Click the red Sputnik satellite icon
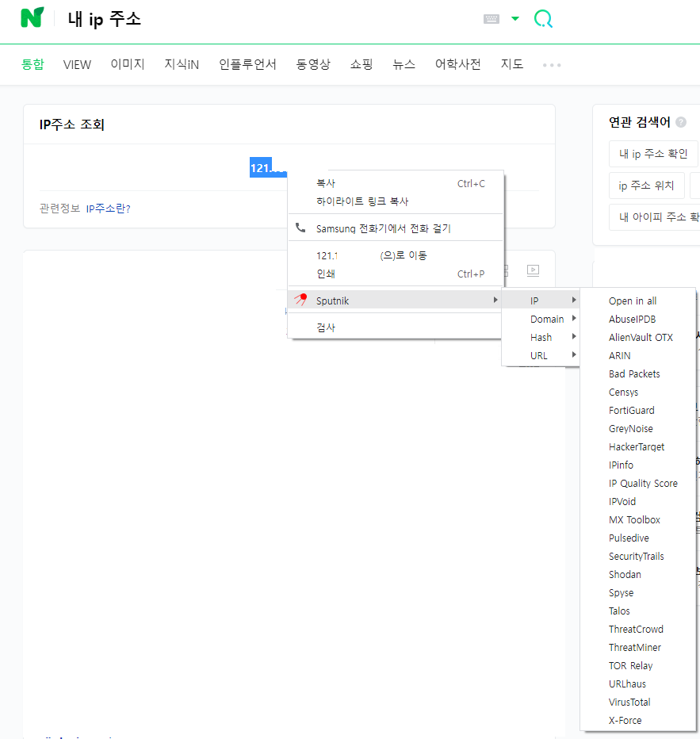The width and height of the screenshot is (700, 739). (300, 299)
